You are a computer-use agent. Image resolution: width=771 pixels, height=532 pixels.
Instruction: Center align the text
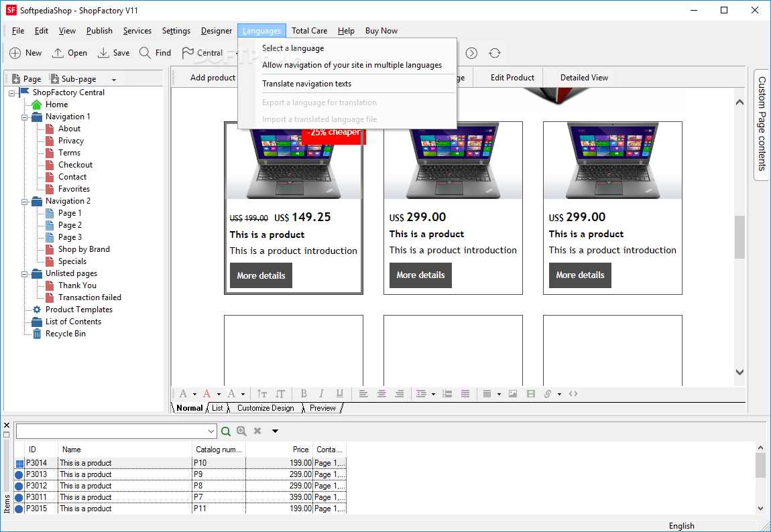click(381, 394)
